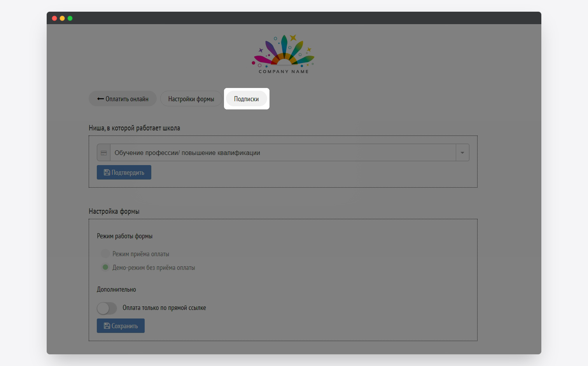Open the Настройки формы tab
Viewport: 588px width, 366px height.
coord(191,99)
